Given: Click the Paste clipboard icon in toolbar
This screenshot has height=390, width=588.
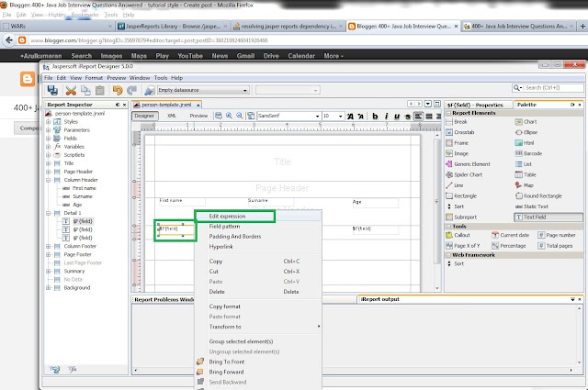Looking at the screenshot, I should tap(100, 90).
